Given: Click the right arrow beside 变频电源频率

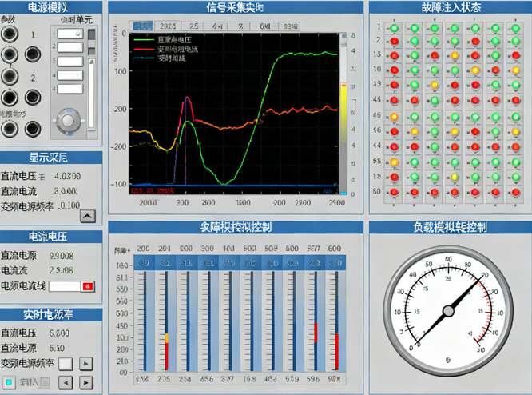Looking at the screenshot, I should point(86,364).
